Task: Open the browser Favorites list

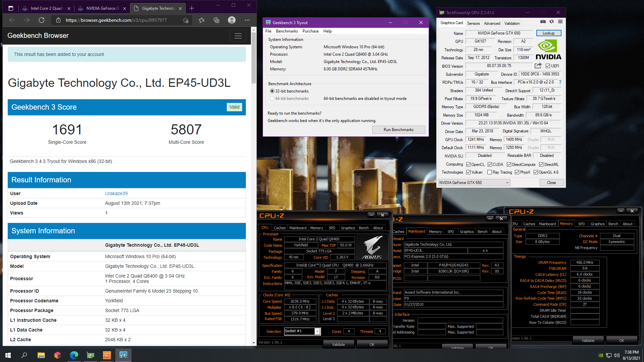Action: [x=202, y=20]
